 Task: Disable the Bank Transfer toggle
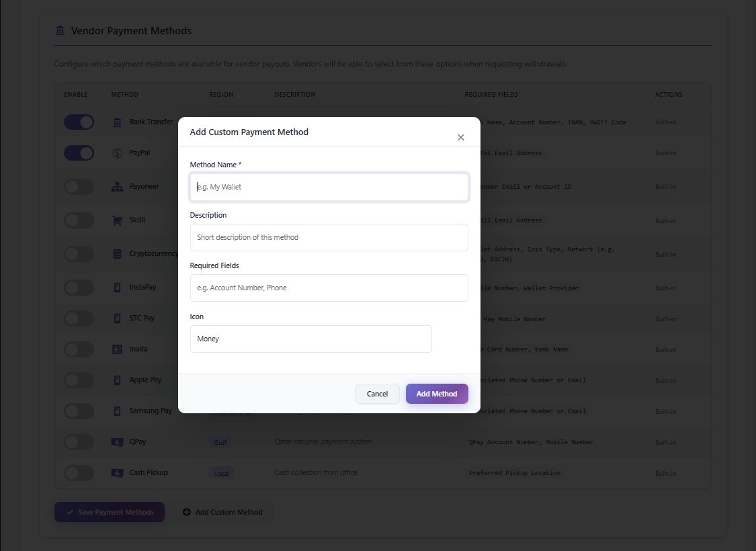pos(79,122)
